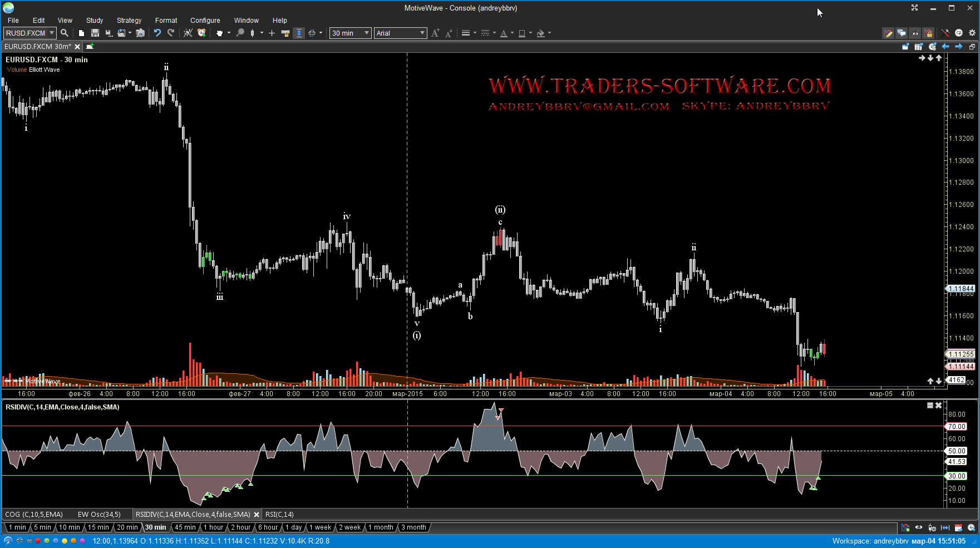Click the save chart floppy disk icon

click(95, 33)
